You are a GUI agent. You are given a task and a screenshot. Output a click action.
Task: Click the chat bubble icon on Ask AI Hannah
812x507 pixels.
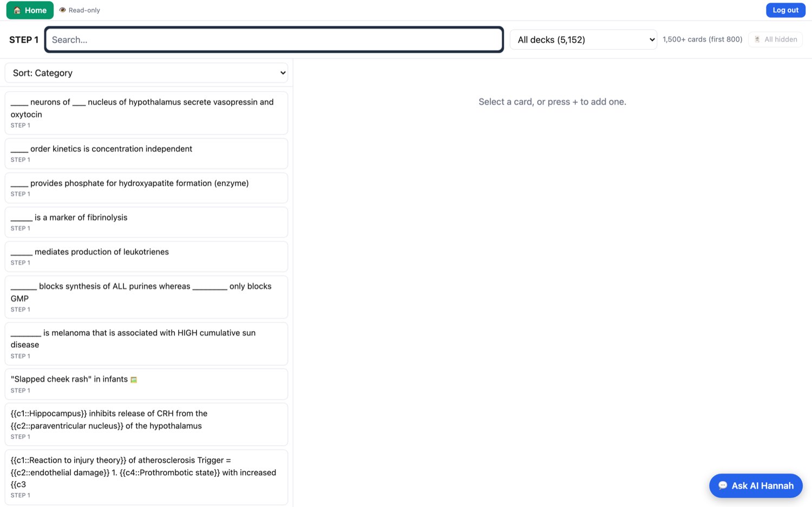[x=723, y=486]
